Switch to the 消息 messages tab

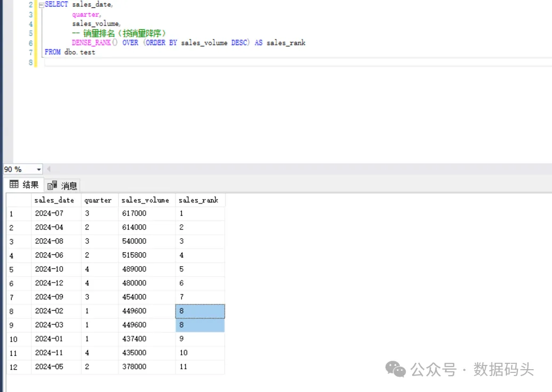tap(62, 185)
